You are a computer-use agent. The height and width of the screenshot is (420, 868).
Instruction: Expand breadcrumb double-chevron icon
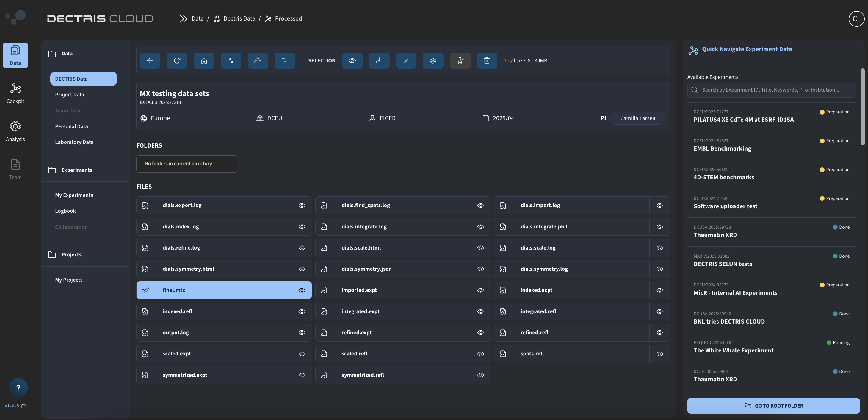click(x=183, y=18)
